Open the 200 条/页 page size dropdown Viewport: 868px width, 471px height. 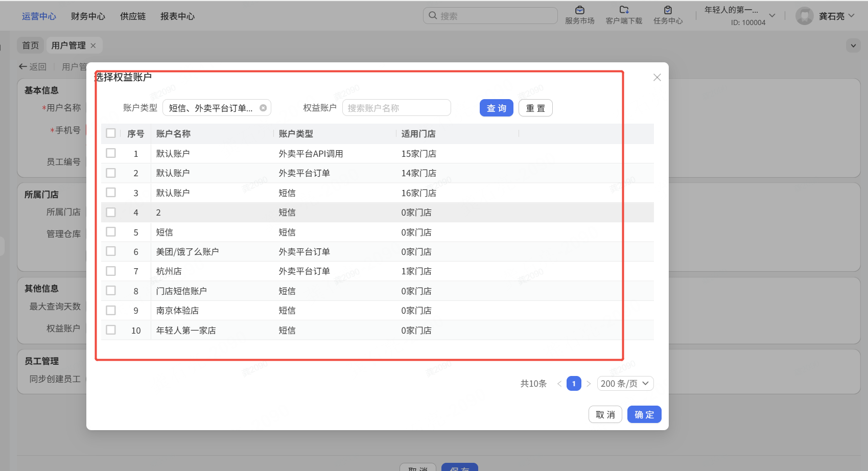pos(626,384)
